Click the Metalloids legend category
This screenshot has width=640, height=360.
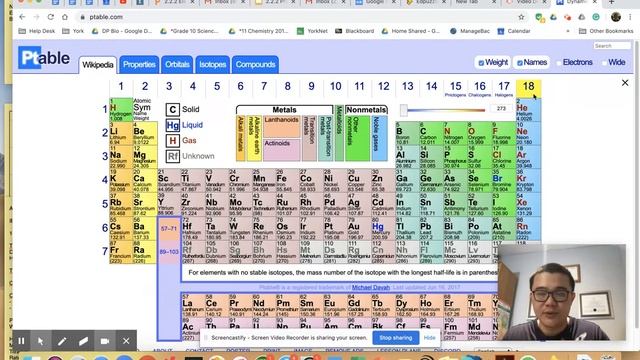point(339,133)
